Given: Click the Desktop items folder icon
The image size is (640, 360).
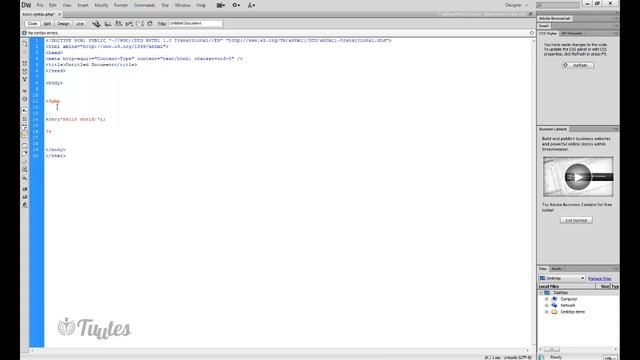Looking at the screenshot, I should coord(554,312).
